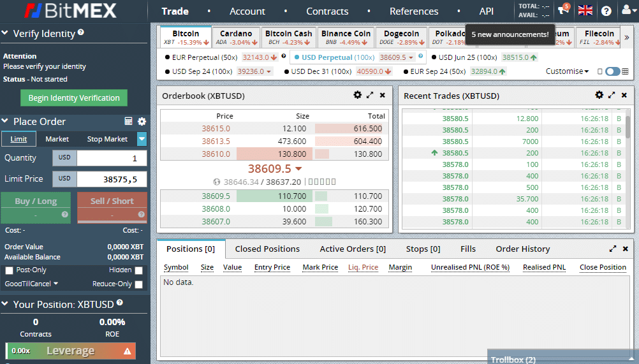Click the Limit Price input field
The image size is (639, 364).
[112, 179]
